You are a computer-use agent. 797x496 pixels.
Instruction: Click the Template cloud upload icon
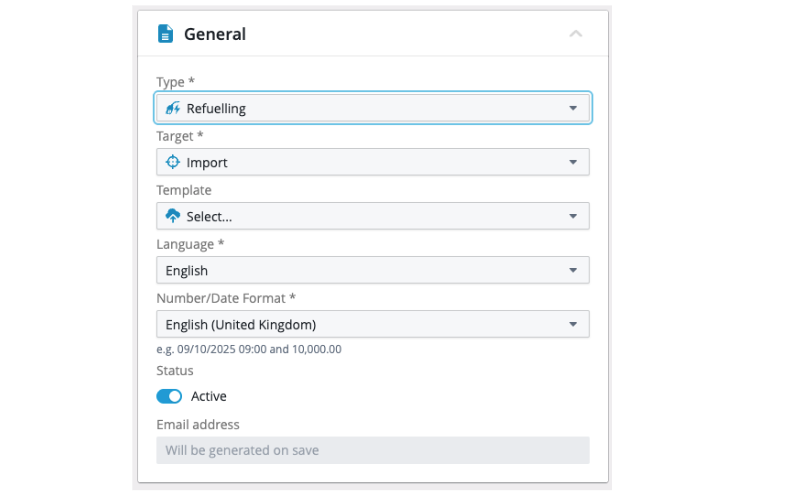[x=173, y=216]
